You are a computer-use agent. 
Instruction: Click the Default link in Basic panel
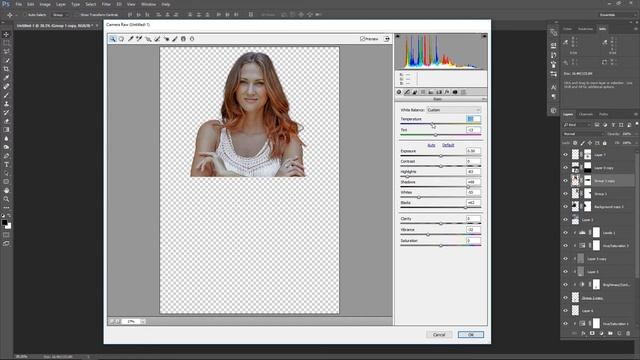point(448,145)
